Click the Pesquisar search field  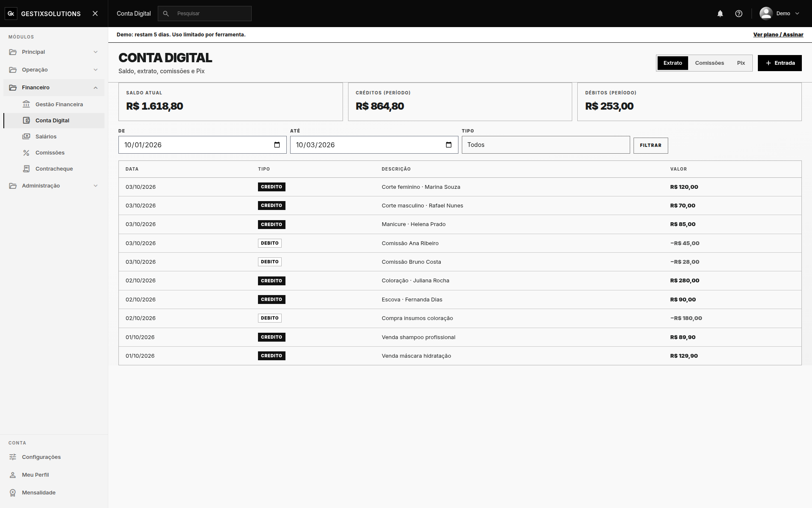(205, 14)
